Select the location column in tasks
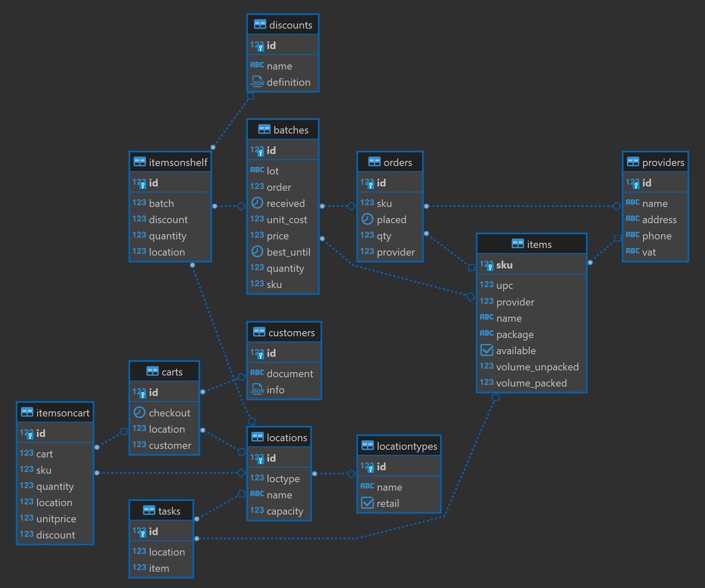The image size is (705, 588). click(x=161, y=552)
